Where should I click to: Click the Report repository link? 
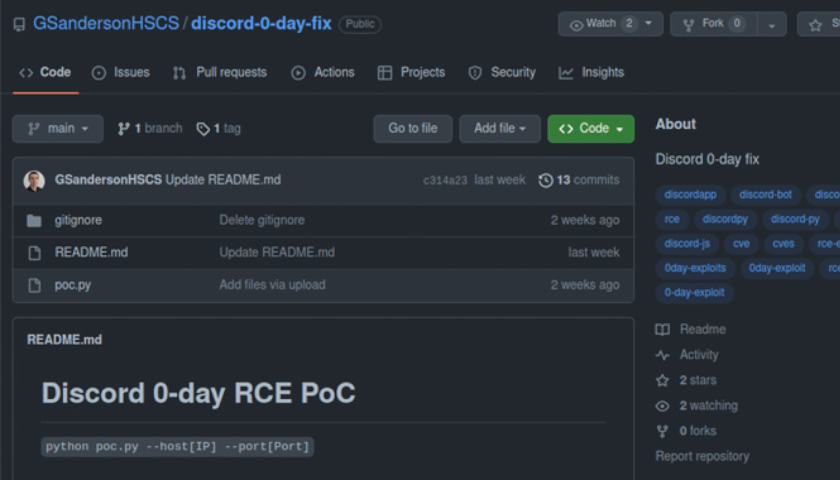tap(702, 456)
